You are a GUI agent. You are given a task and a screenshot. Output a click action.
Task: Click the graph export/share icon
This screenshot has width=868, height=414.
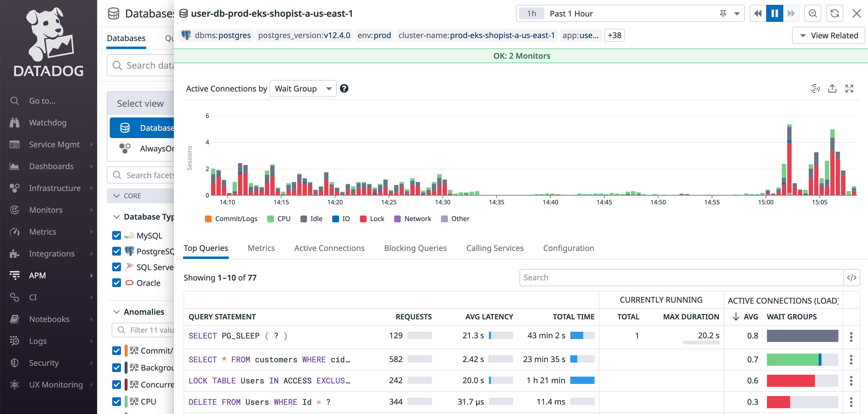click(832, 89)
